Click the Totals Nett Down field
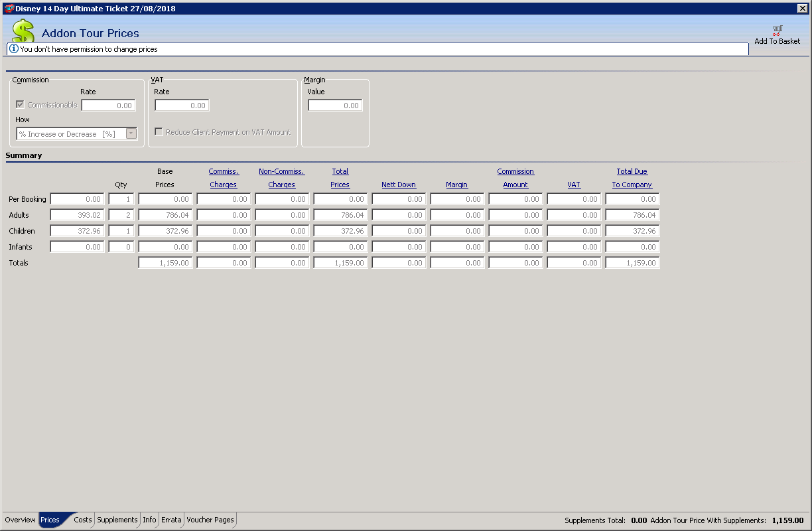Viewport: 812px width, 531px height. tap(399, 263)
